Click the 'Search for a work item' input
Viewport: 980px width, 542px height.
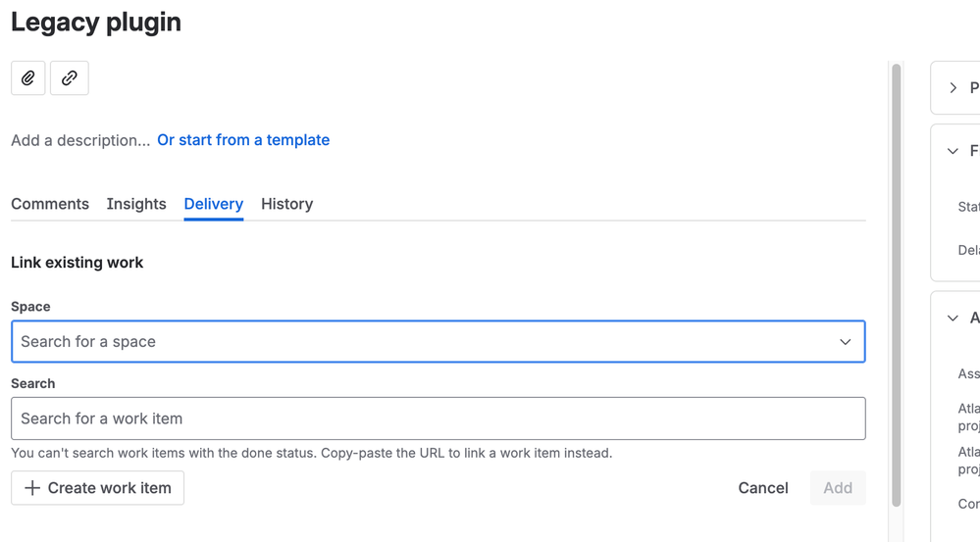point(438,419)
